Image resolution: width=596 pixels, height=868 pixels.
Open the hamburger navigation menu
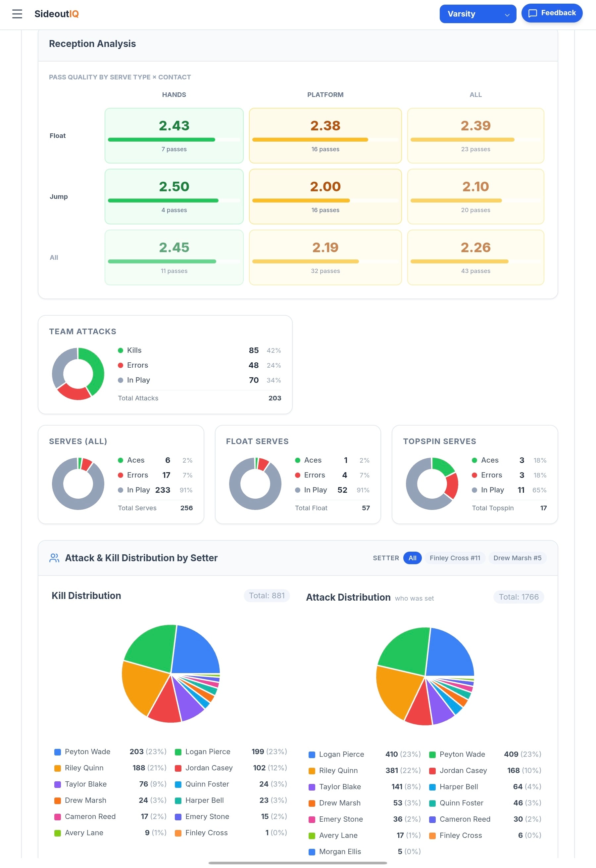click(17, 14)
